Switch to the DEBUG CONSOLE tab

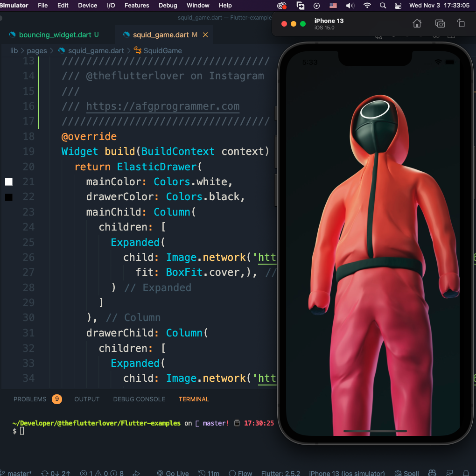pos(139,399)
